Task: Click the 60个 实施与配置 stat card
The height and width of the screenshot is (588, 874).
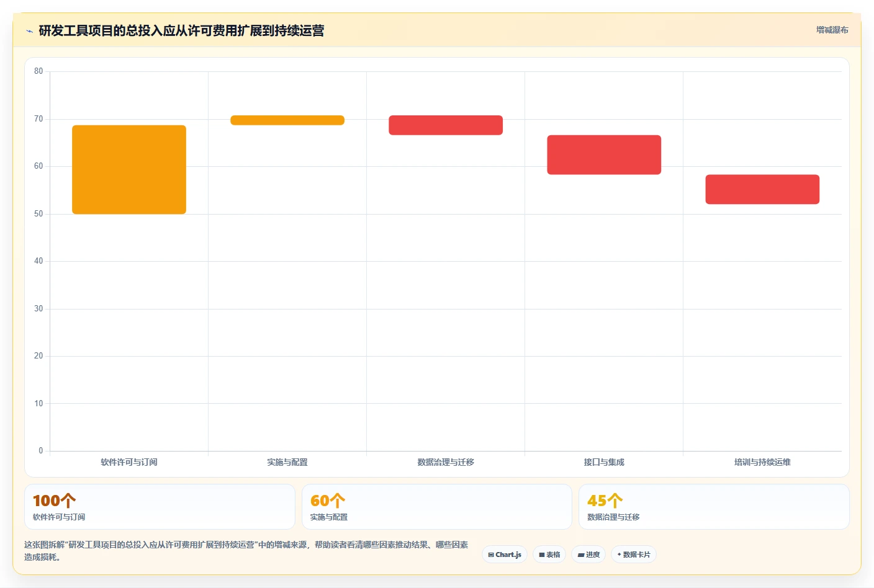Action: point(436,507)
